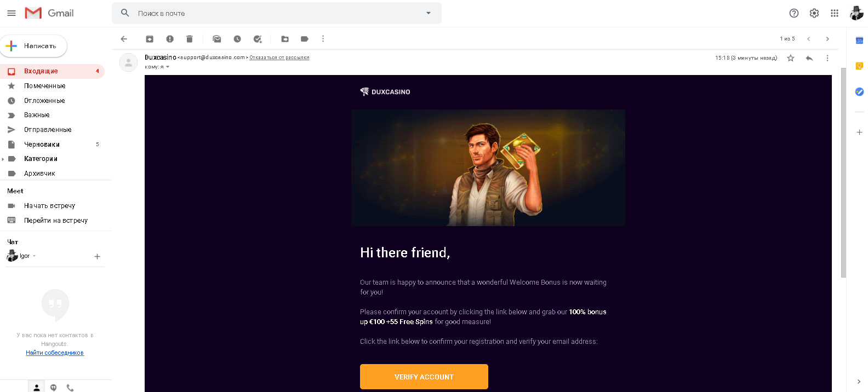
Task: Expand the Категории label in the sidebar
Action: [3, 159]
